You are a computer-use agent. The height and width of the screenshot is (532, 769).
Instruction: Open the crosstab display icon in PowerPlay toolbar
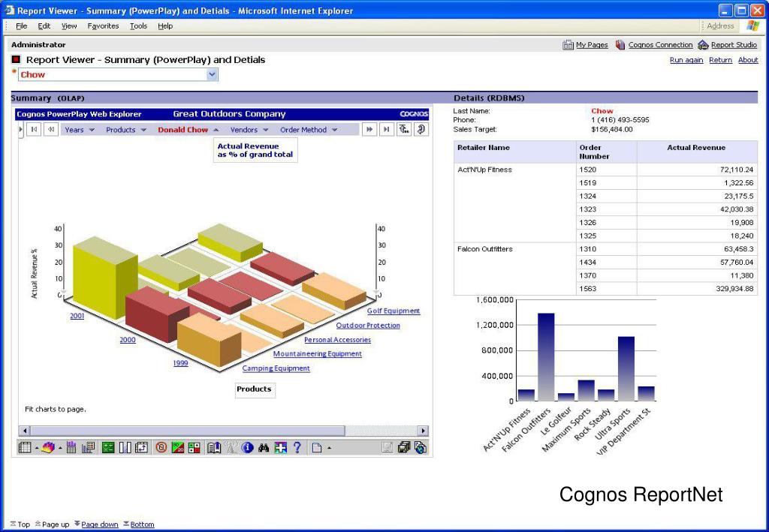(25, 447)
